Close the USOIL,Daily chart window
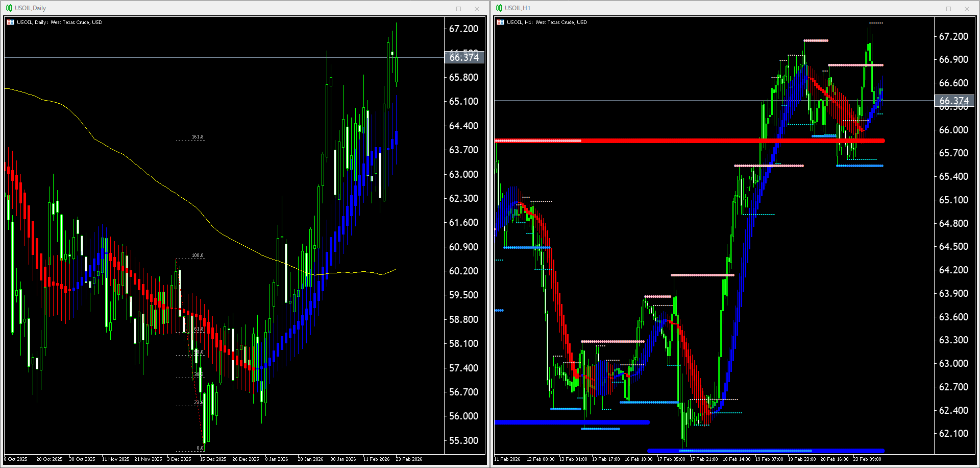 pyautogui.click(x=477, y=9)
